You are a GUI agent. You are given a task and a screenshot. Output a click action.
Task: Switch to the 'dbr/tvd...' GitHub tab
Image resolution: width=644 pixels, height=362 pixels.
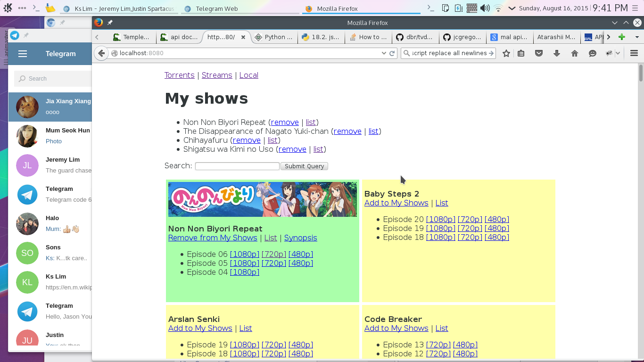[415, 37]
